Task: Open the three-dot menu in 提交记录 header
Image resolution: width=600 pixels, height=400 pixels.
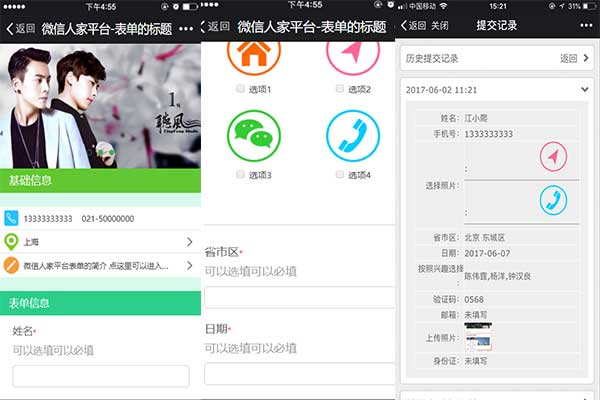Action: (x=586, y=26)
